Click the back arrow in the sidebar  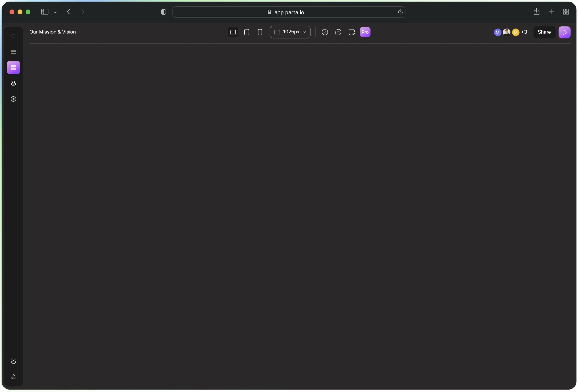pyautogui.click(x=13, y=36)
